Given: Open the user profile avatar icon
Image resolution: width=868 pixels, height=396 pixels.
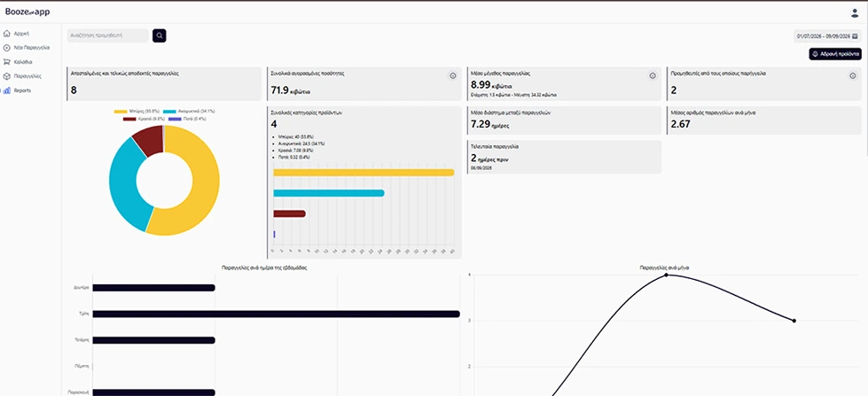Looking at the screenshot, I should (x=855, y=12).
